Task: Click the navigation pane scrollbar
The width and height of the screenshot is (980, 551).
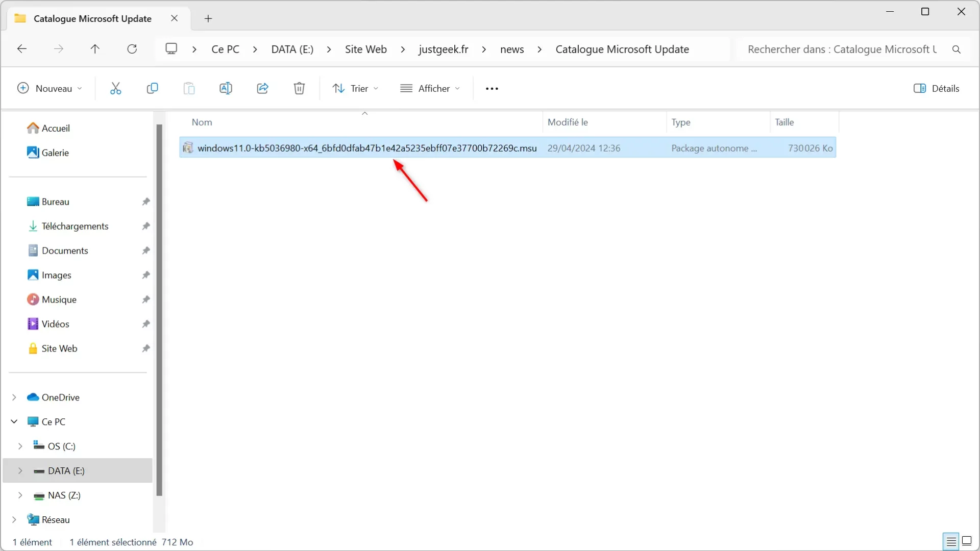Action: (x=159, y=310)
